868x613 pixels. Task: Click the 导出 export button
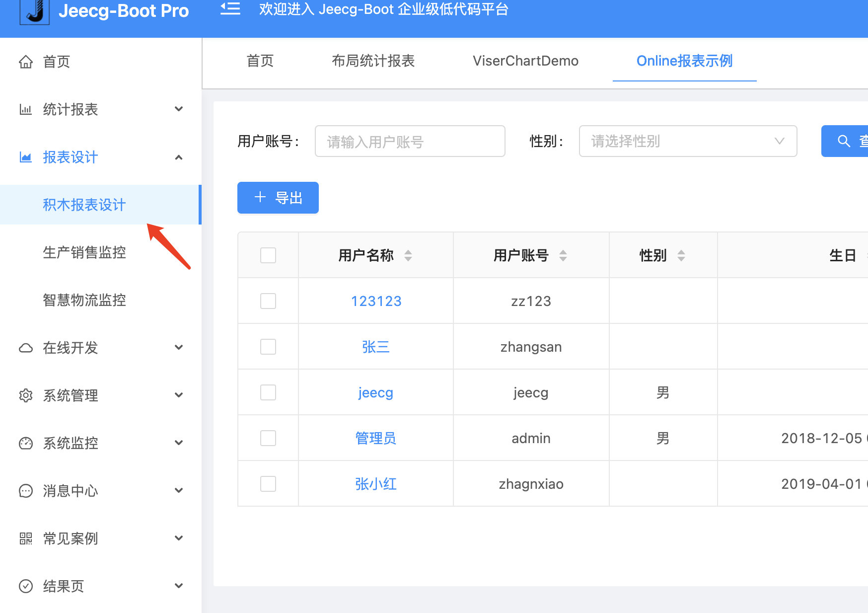pos(278,198)
